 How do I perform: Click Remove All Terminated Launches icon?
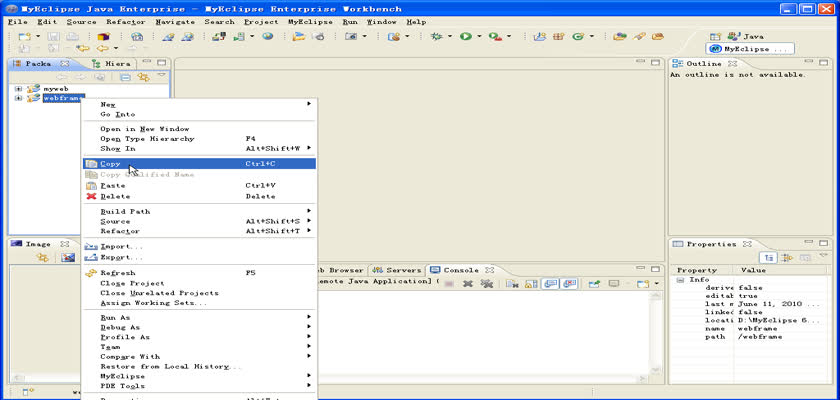pyautogui.click(x=486, y=284)
